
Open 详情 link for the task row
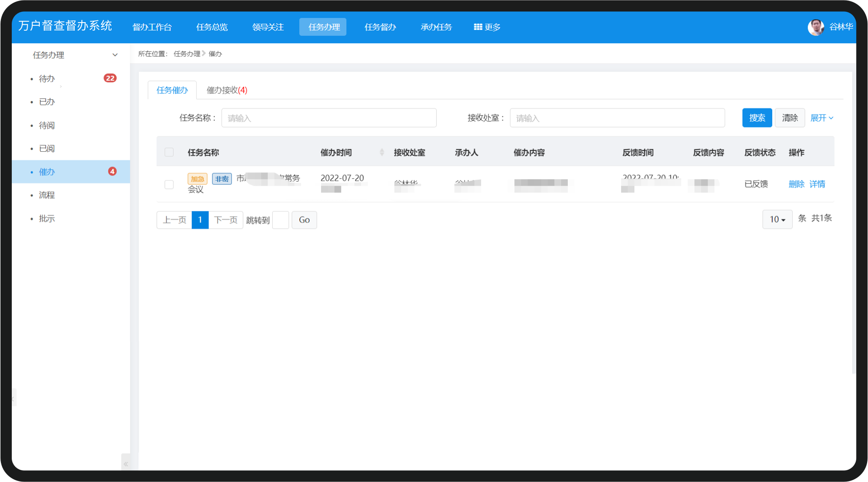(x=817, y=184)
